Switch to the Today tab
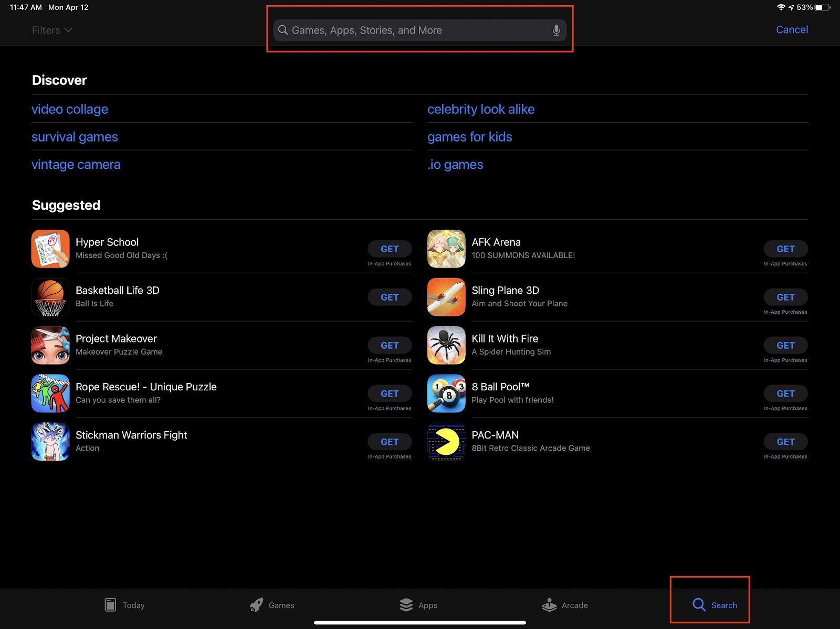 coord(125,605)
